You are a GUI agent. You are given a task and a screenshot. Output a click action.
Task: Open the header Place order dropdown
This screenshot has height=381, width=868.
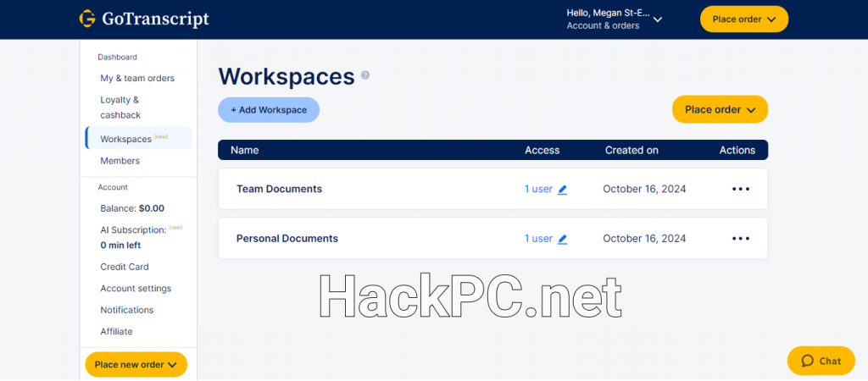pyautogui.click(x=744, y=19)
